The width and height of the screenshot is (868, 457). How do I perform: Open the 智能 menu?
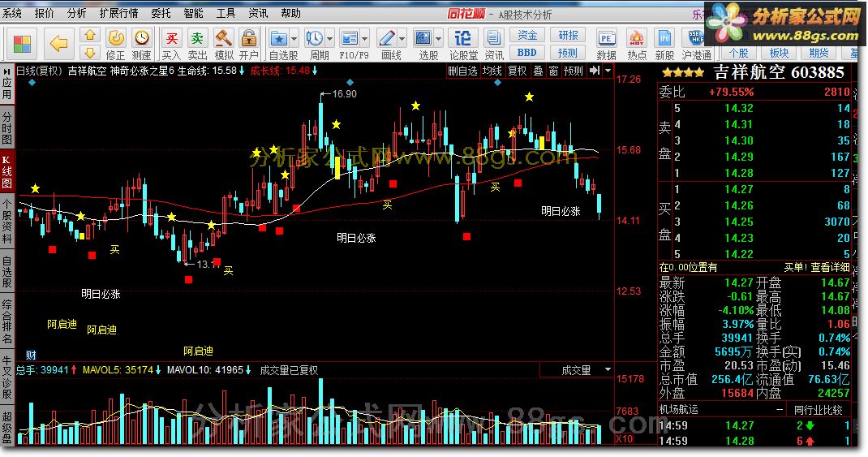tap(192, 13)
